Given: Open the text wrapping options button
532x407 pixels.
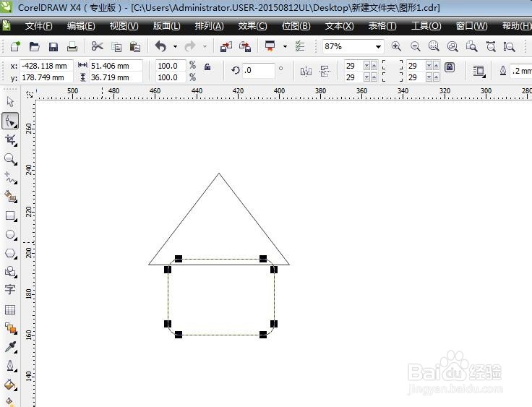Looking at the screenshot, I should coord(479,72).
